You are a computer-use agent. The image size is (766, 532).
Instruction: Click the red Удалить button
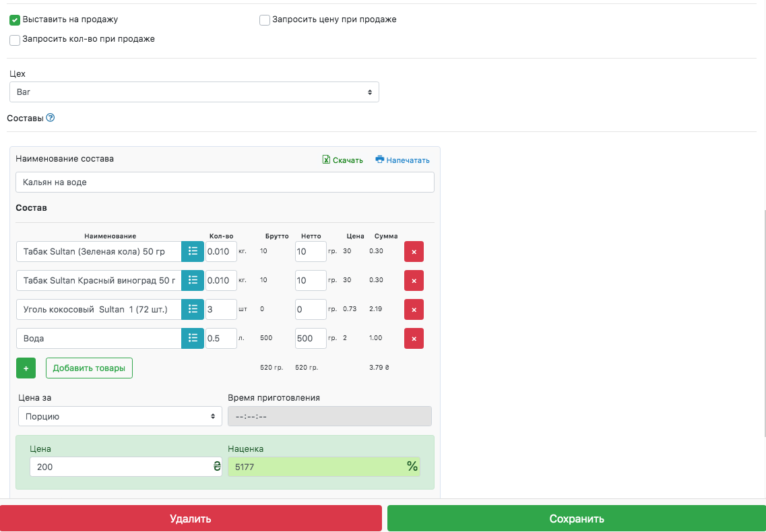191,519
